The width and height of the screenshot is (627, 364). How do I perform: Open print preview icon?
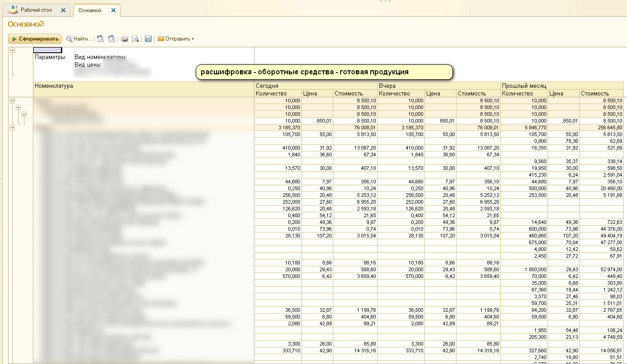coord(135,39)
